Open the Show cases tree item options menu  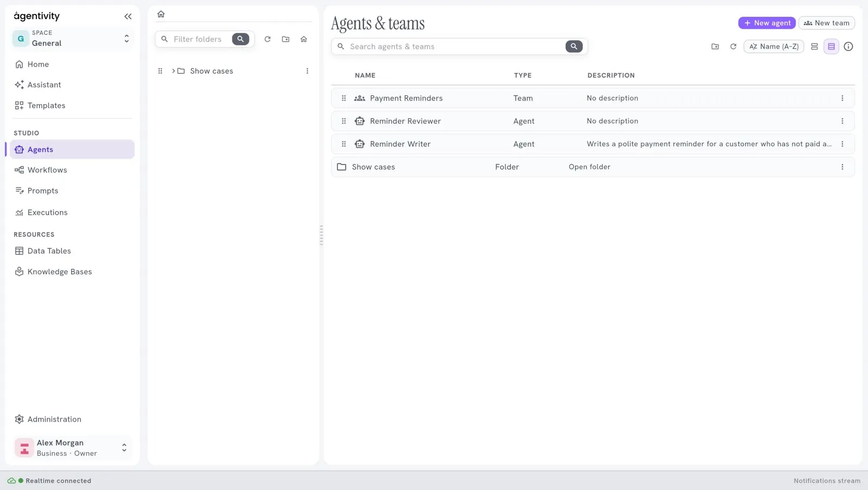coord(307,71)
